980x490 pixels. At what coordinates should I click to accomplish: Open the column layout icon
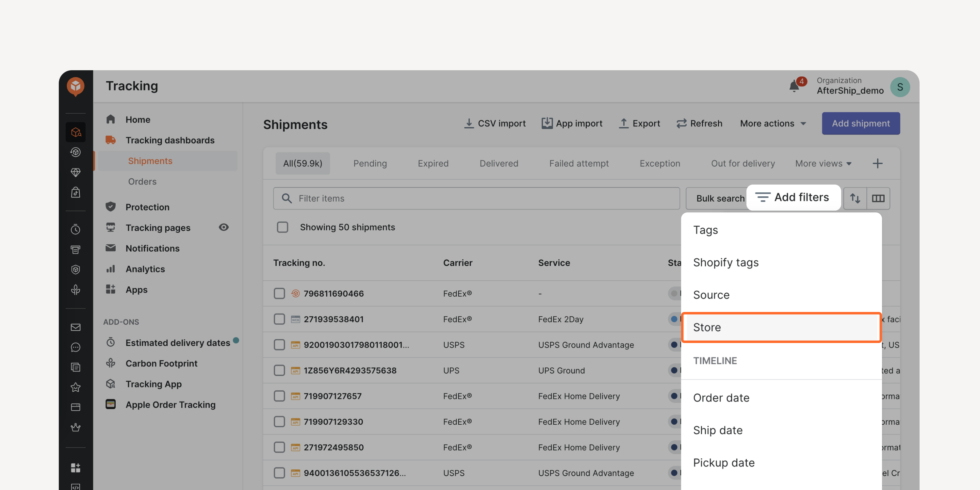pos(878,198)
